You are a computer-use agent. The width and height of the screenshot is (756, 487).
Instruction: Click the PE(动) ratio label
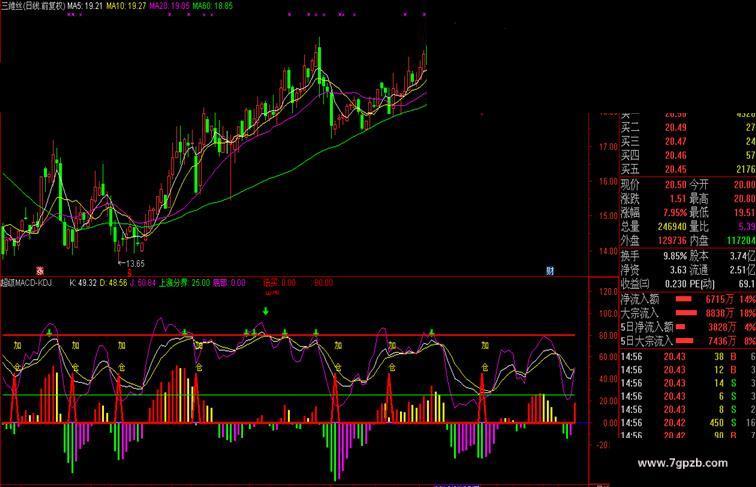point(702,284)
